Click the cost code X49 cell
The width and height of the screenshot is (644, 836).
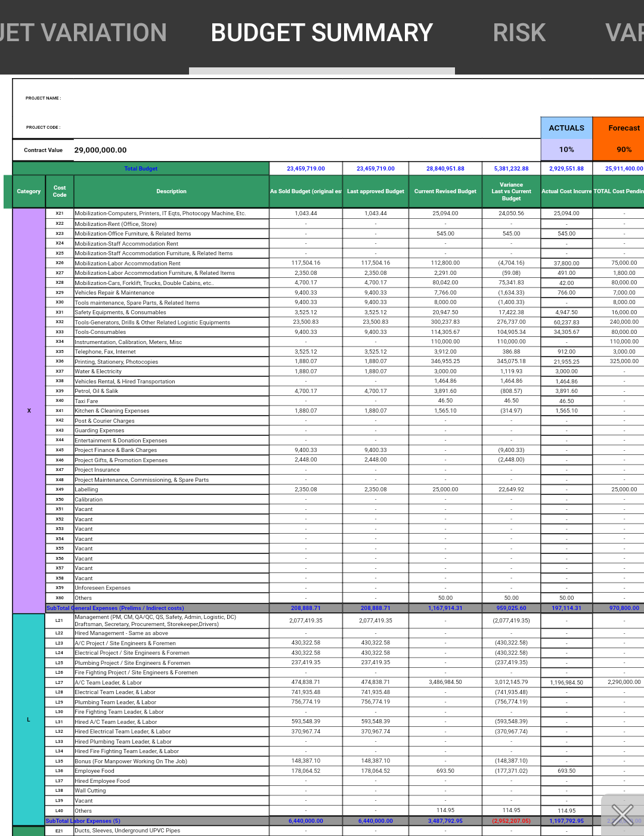(60, 490)
